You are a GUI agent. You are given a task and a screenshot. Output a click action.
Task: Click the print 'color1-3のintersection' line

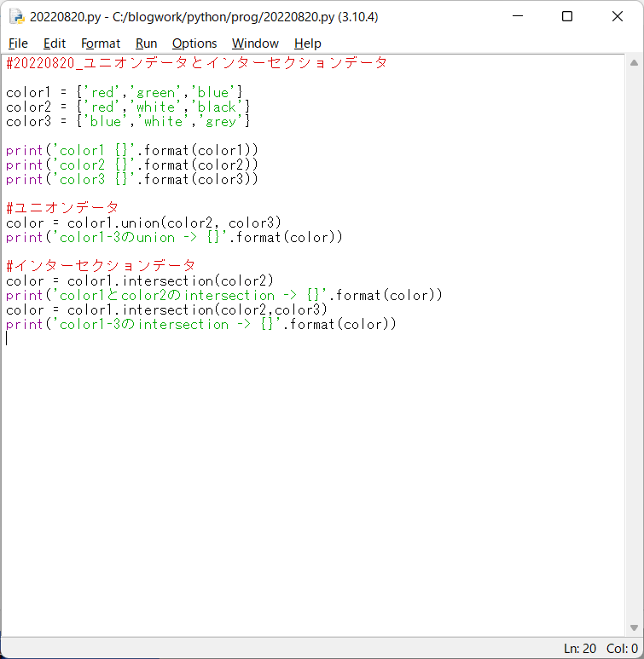(201, 325)
